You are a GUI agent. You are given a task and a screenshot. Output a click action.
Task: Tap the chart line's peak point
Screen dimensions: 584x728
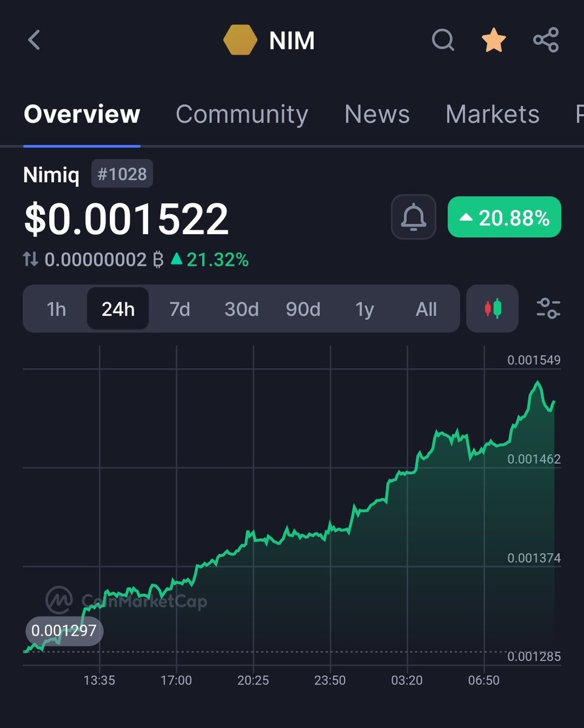537,382
